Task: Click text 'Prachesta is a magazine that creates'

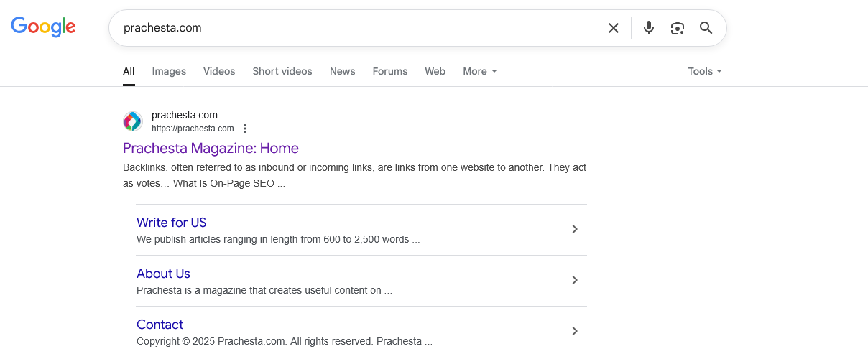Action: point(264,290)
